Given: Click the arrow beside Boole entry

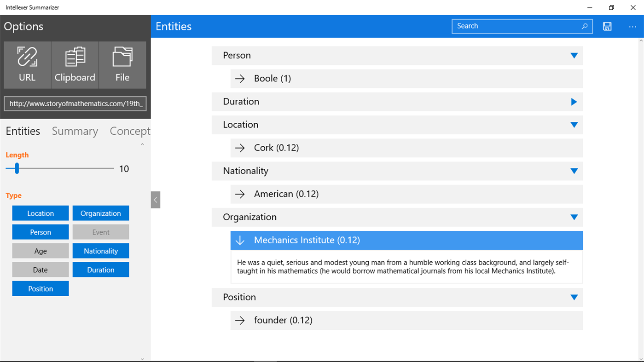Looking at the screenshot, I should (240, 79).
